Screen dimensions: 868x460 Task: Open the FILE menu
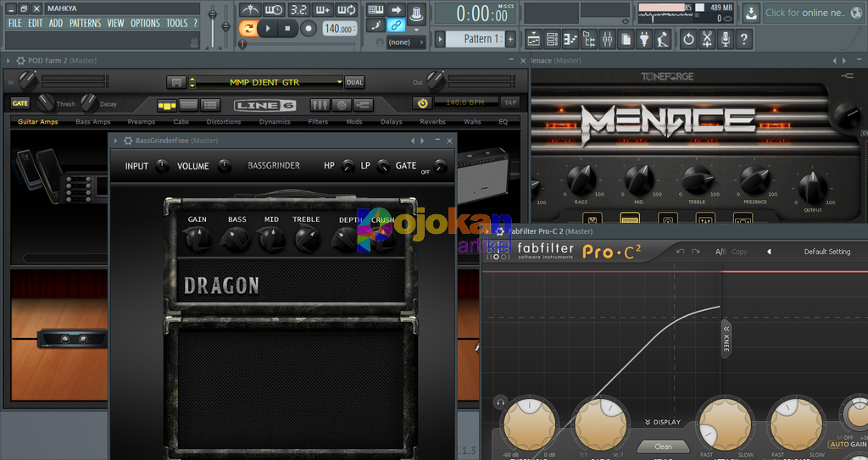pos(15,23)
